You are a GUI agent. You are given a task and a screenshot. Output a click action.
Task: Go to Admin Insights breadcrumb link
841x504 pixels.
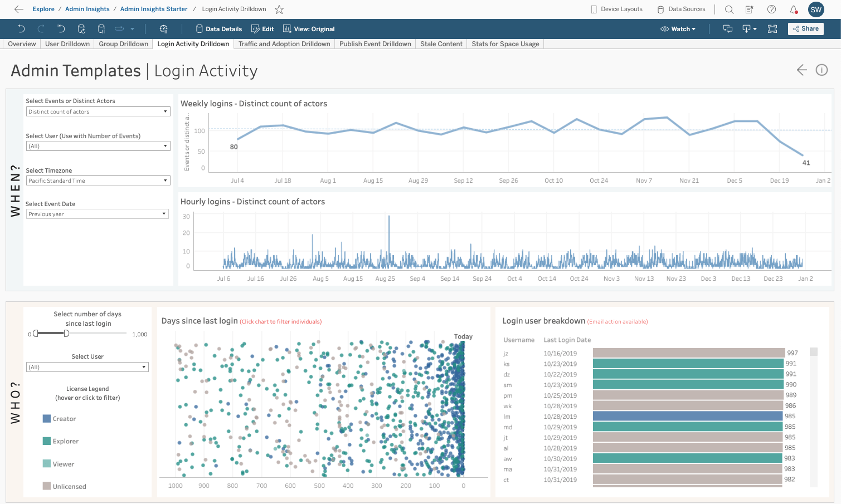coord(87,9)
